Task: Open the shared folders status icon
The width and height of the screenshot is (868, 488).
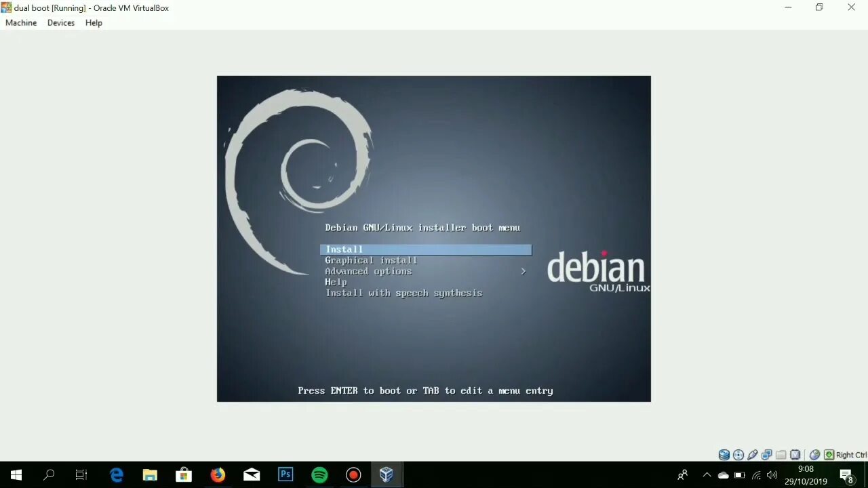Action: coord(781,455)
